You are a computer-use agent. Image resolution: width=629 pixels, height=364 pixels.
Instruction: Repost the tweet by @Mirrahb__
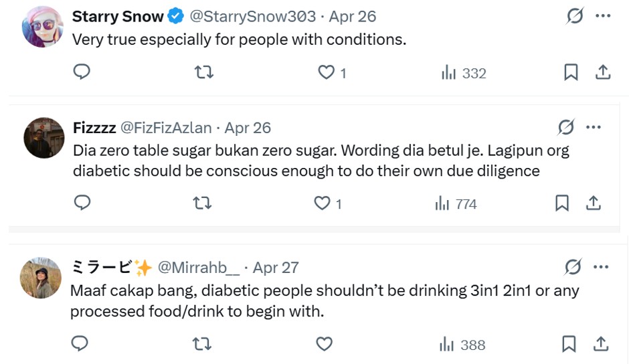(201, 344)
